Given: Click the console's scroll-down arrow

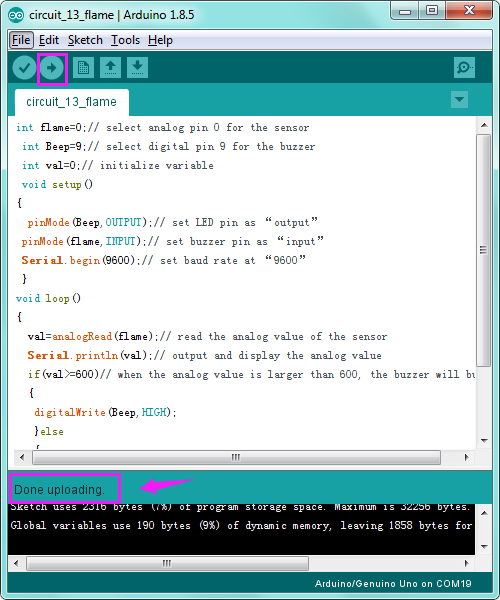Looking at the screenshot, I should pyautogui.click(x=484, y=546).
